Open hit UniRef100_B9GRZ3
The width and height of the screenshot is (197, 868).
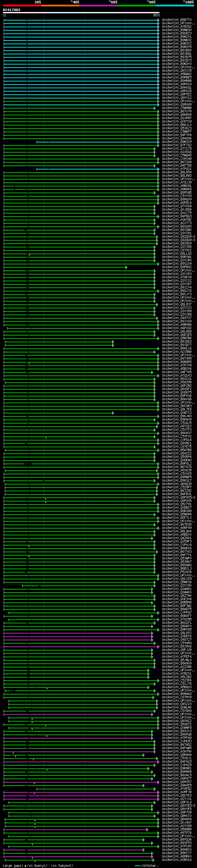point(177,33)
